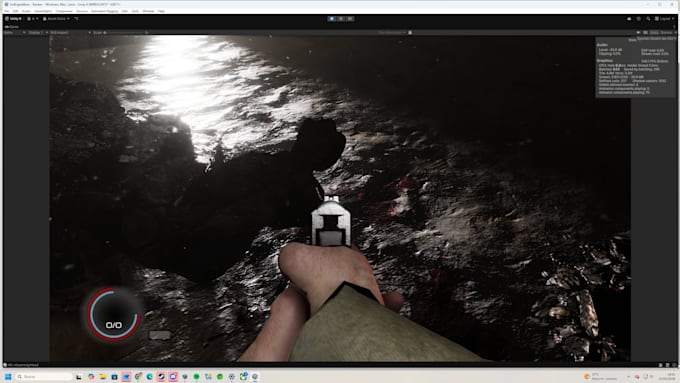Open the Layout dropdown
This screenshot has height=383, width=680.
pos(665,19)
